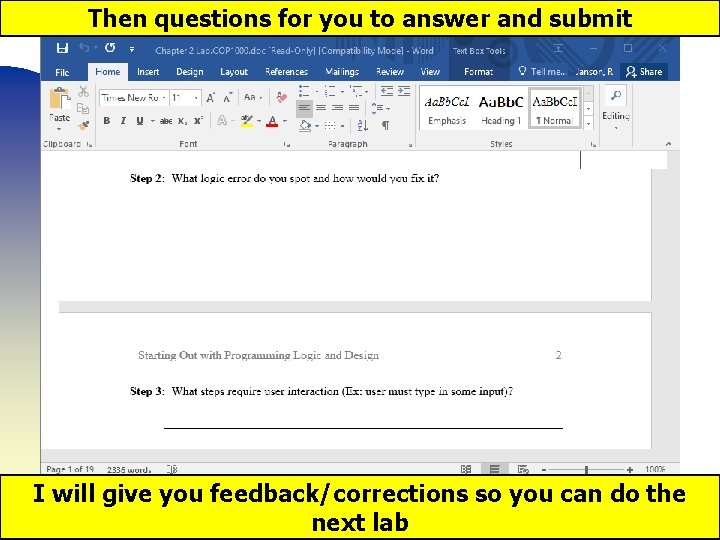The width and height of the screenshot is (720, 540).
Task: Toggle Align Right paragraph alignment
Action: pos(338,108)
